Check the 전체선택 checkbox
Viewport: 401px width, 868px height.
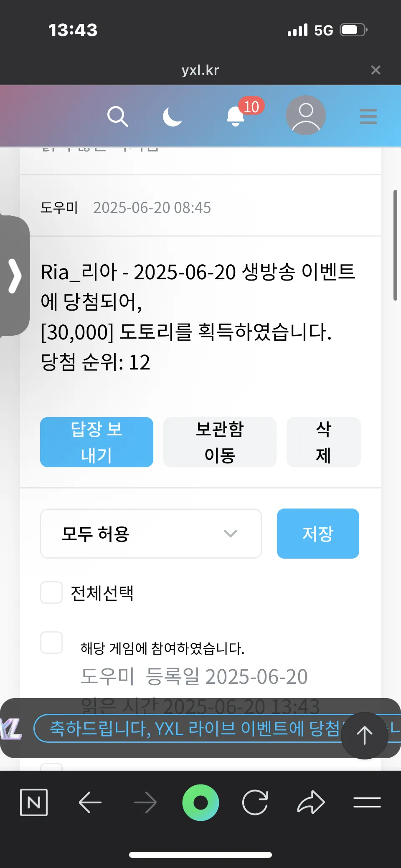pyautogui.click(x=51, y=592)
